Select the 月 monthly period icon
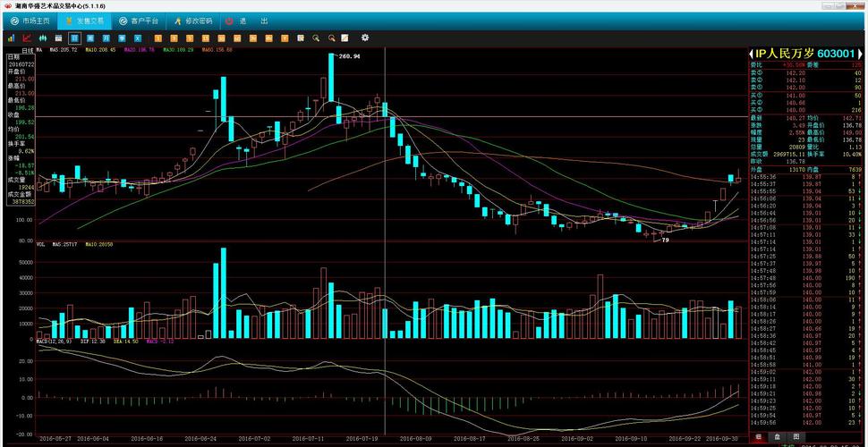The height and width of the screenshot is (447, 868). click(106, 38)
